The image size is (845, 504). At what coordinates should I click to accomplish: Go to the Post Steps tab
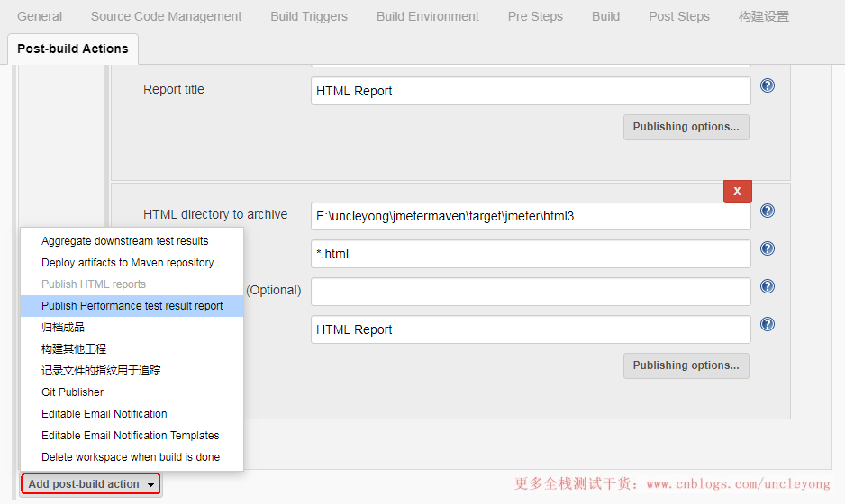(678, 16)
